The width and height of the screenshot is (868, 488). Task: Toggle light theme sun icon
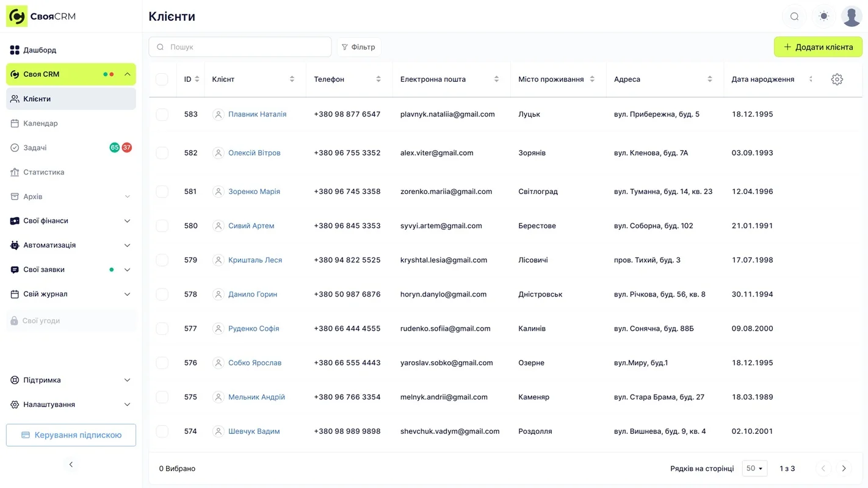823,16
